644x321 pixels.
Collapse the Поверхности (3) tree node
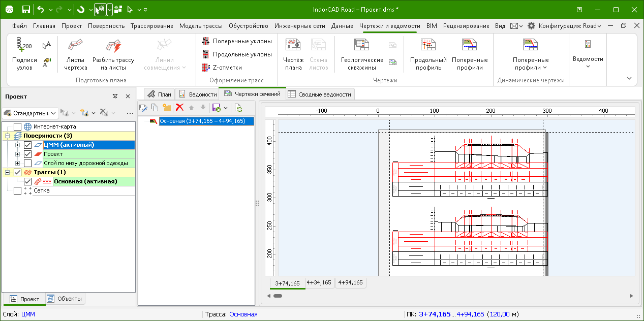7,136
